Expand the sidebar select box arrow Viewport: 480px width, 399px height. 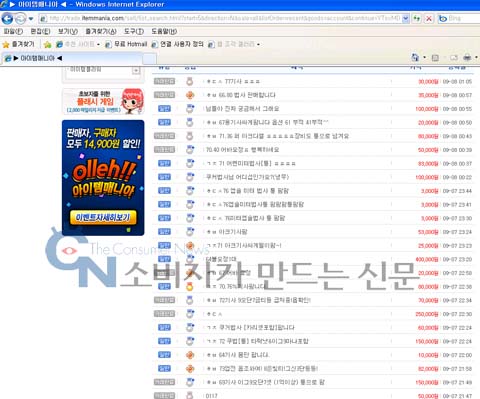point(136,70)
